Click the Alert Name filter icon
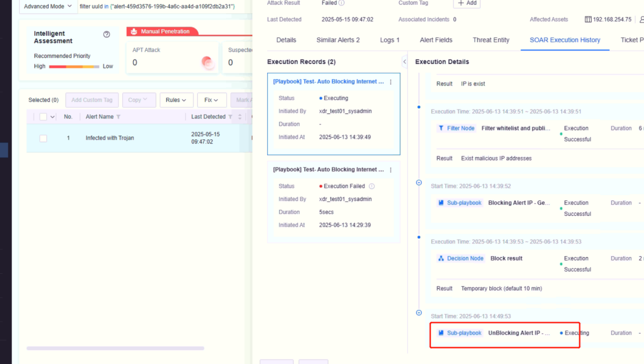This screenshot has height=364, width=644. pyautogui.click(x=118, y=117)
